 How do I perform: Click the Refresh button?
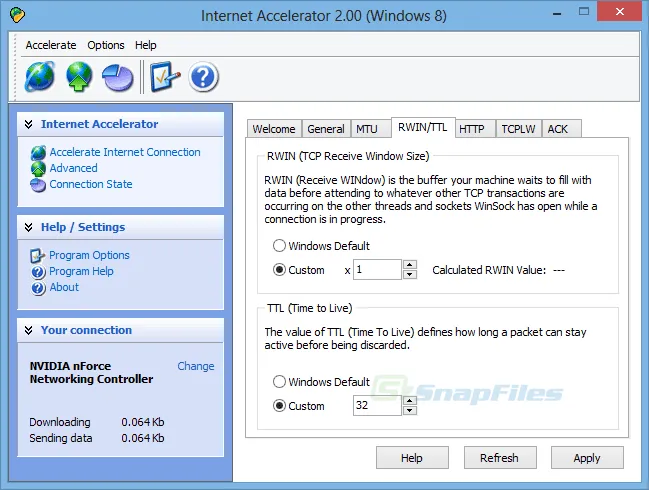coord(500,458)
